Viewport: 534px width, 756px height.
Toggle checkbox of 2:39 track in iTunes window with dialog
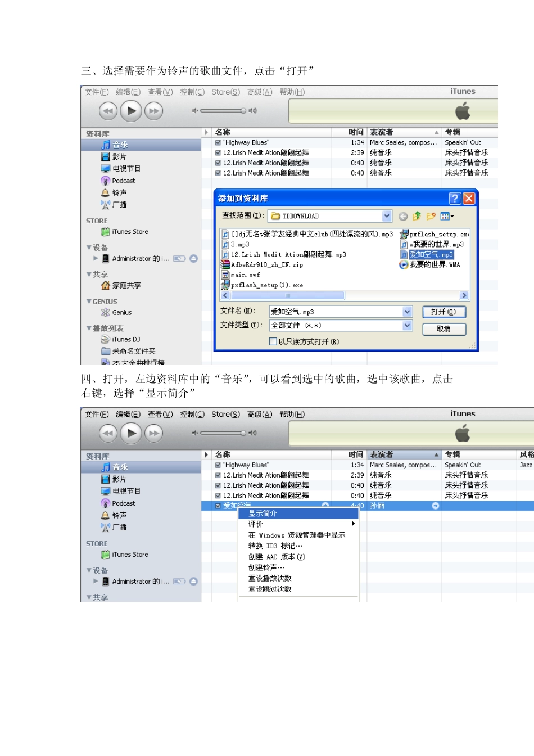click(x=218, y=153)
